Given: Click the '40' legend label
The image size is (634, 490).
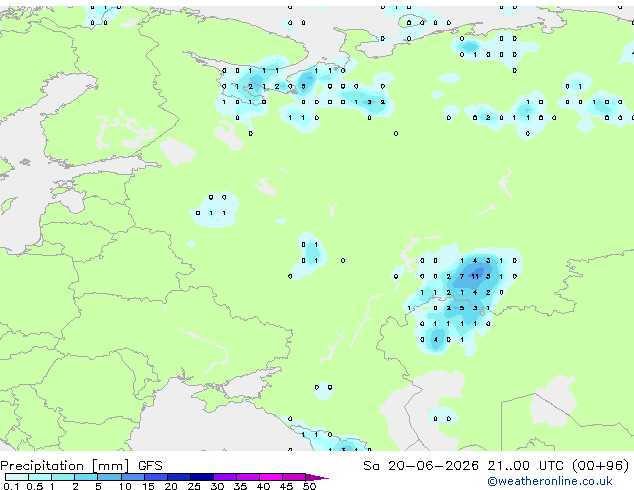Looking at the screenshot, I should [x=263, y=486].
